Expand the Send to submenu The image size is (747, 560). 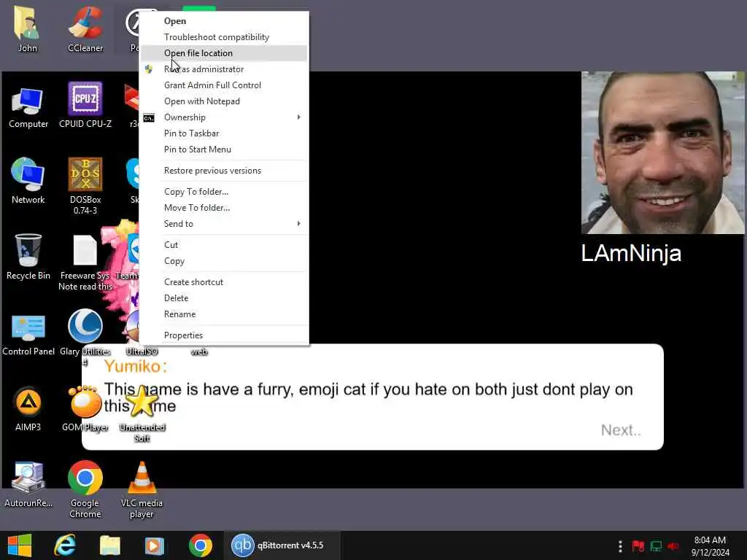[224, 223]
